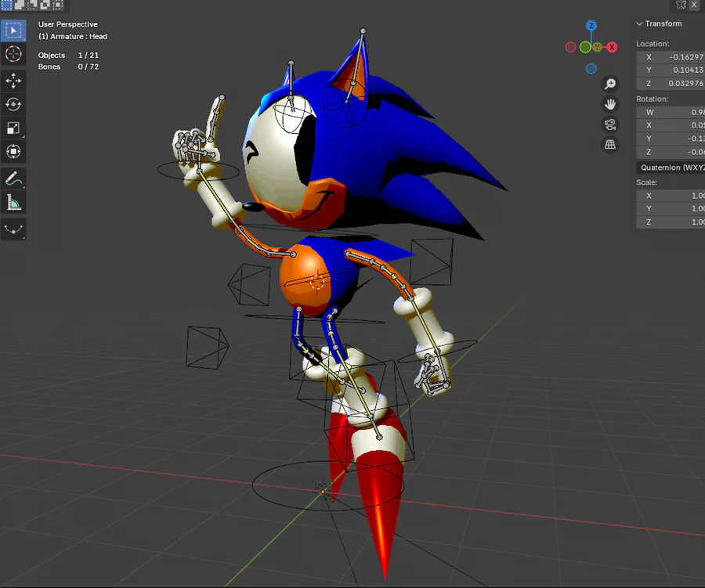This screenshot has width=705, height=588.
Task: Click the Rotation X field
Action: pyautogui.click(x=671, y=125)
